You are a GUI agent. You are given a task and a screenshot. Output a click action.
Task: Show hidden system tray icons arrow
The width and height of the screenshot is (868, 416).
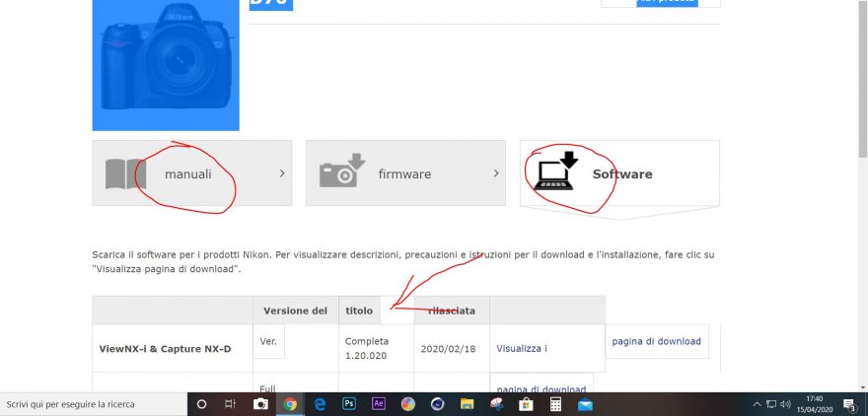click(x=757, y=404)
